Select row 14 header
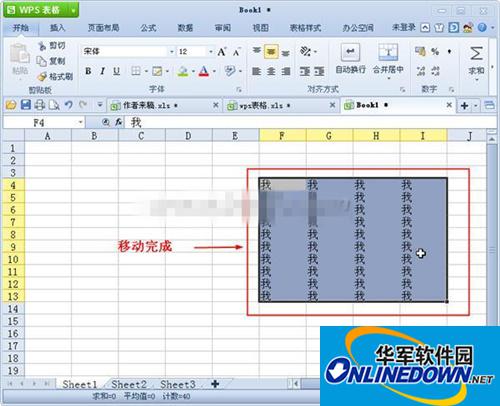Image resolution: width=500 pixels, height=406 pixels. pyautogui.click(x=13, y=309)
